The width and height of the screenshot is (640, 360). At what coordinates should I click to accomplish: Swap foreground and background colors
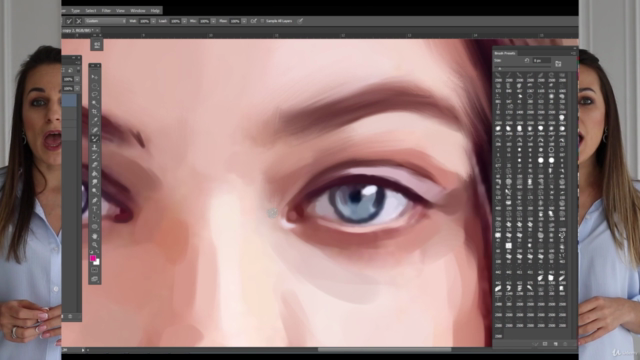tap(97, 252)
